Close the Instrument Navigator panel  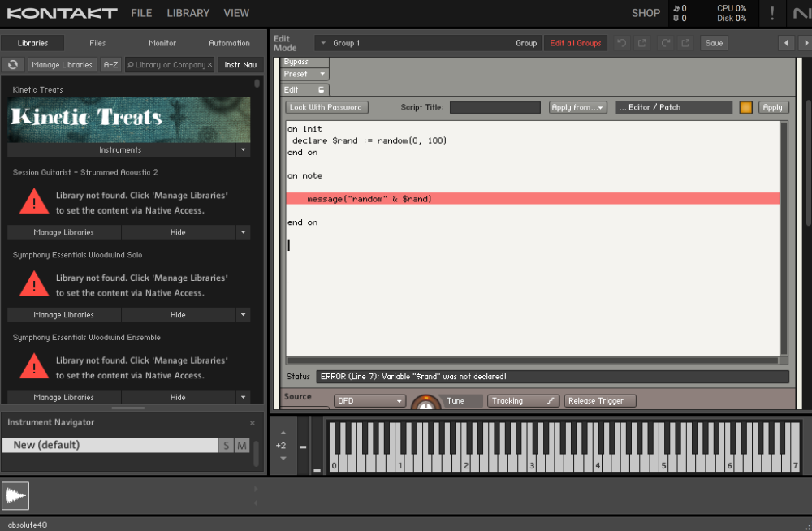pyautogui.click(x=253, y=423)
